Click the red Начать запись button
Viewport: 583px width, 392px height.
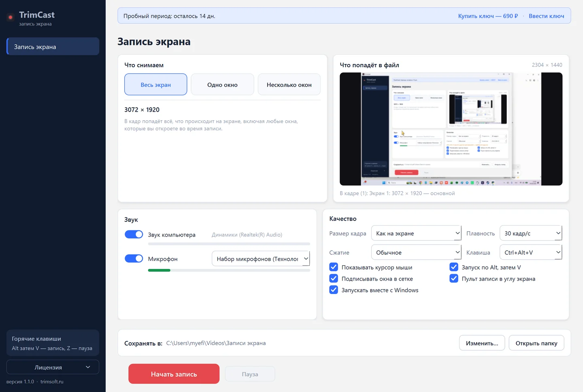174,374
